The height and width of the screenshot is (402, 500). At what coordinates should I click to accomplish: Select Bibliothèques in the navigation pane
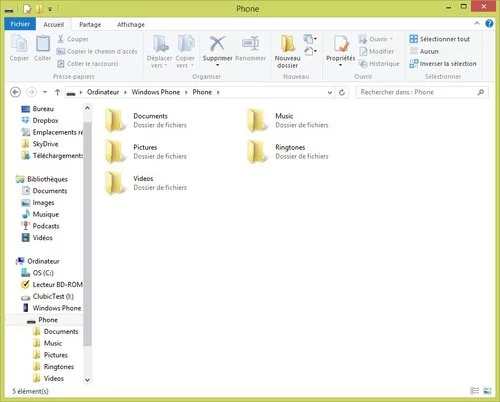(42, 179)
